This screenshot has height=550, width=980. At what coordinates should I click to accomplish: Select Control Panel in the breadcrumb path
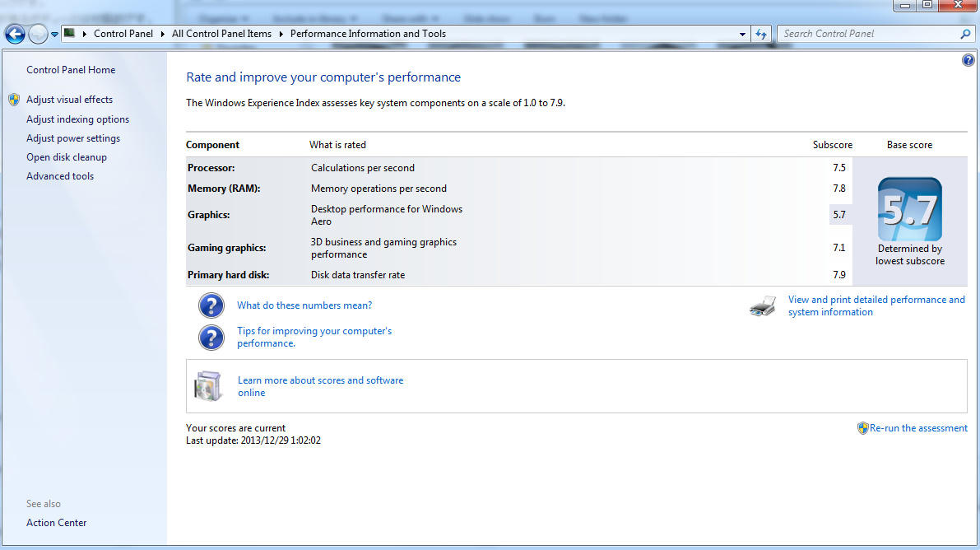[x=123, y=34]
